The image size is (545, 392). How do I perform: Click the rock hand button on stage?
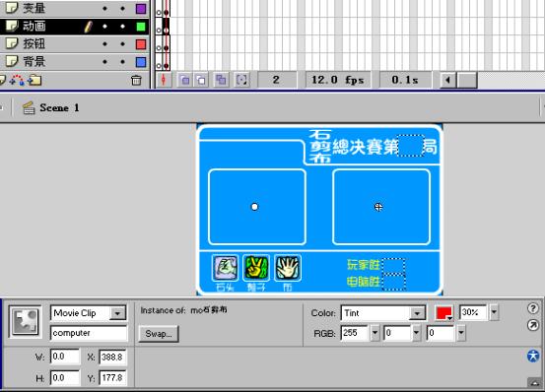(x=226, y=268)
